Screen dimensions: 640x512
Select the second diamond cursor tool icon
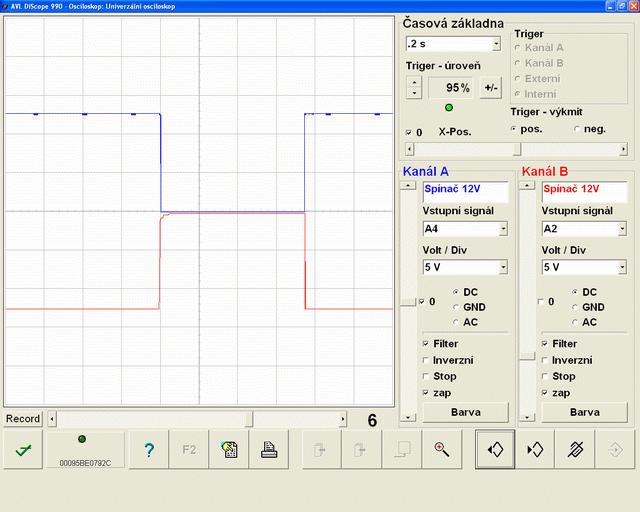[535, 450]
